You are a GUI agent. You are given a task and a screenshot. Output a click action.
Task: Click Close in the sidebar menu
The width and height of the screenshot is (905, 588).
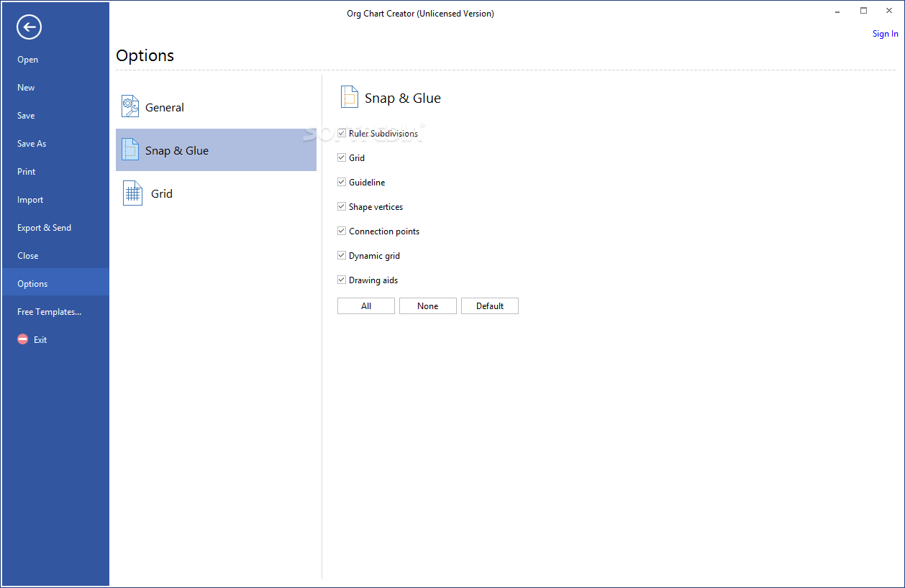55,256
